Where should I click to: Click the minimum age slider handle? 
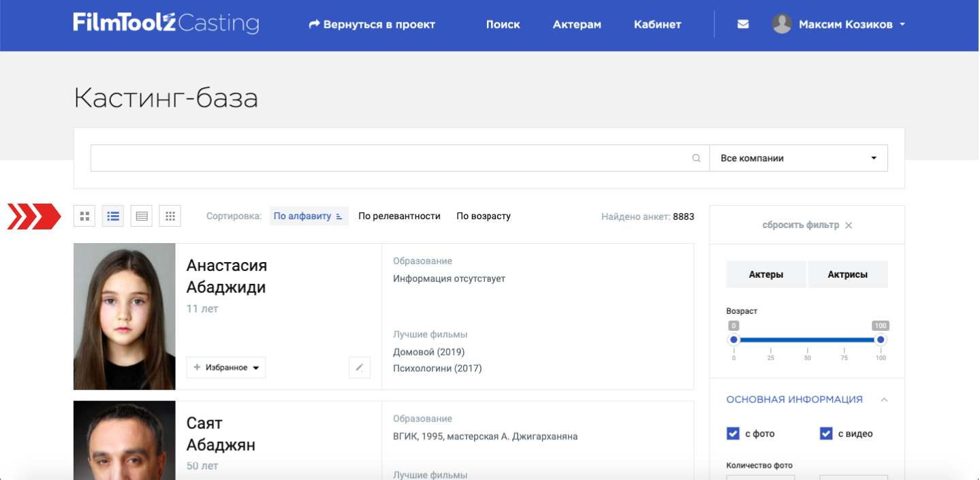(x=733, y=340)
